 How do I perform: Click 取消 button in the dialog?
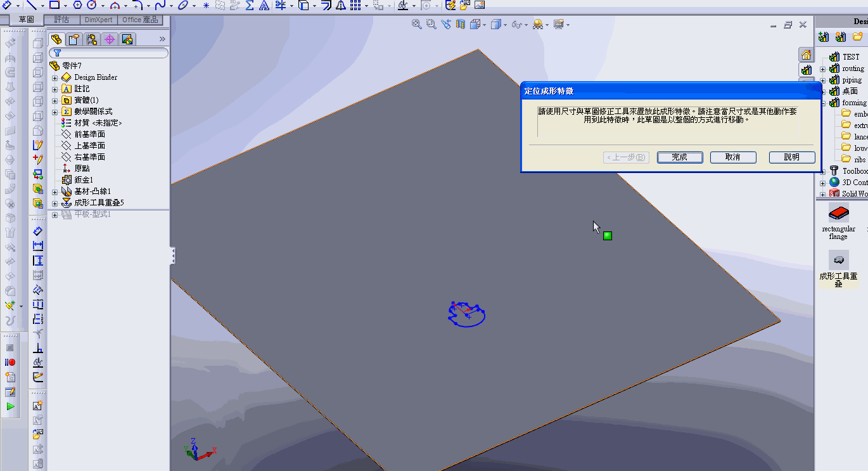(733, 157)
